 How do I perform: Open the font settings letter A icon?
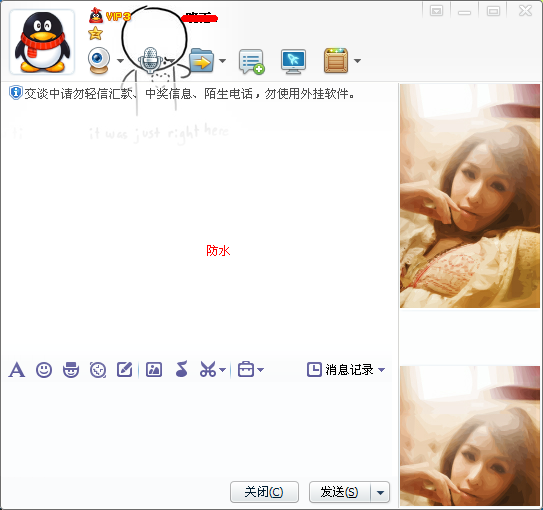[17, 369]
